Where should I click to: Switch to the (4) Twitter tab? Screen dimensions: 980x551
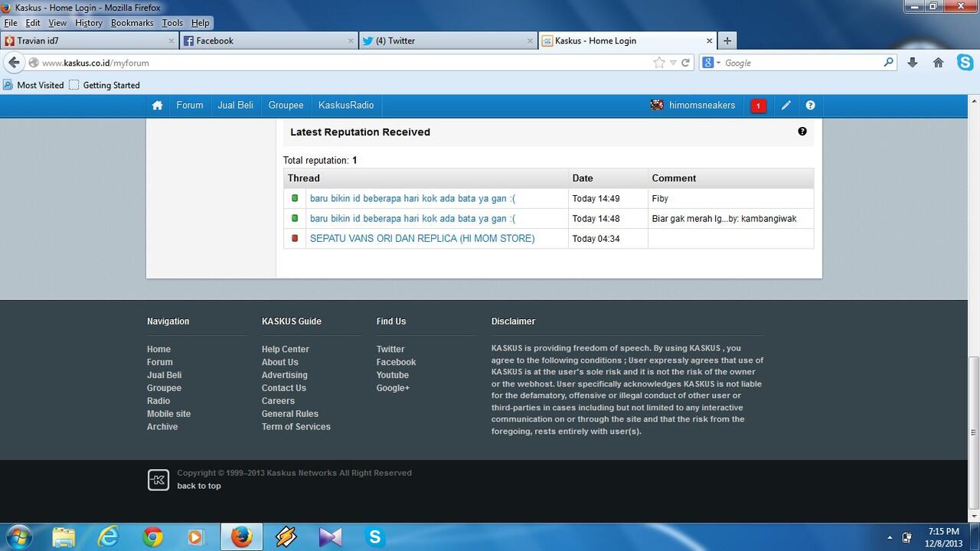[448, 41]
